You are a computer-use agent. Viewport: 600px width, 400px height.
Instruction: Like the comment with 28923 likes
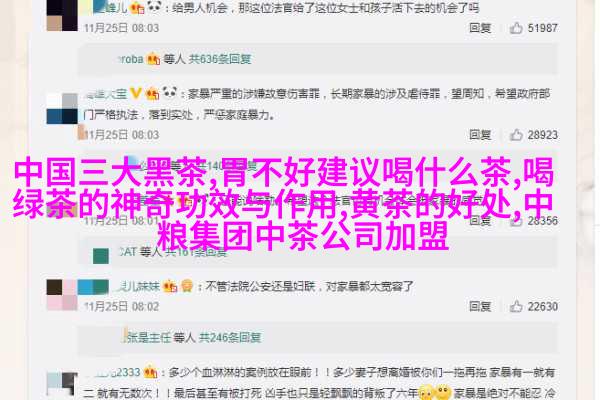pyautogui.click(x=516, y=135)
